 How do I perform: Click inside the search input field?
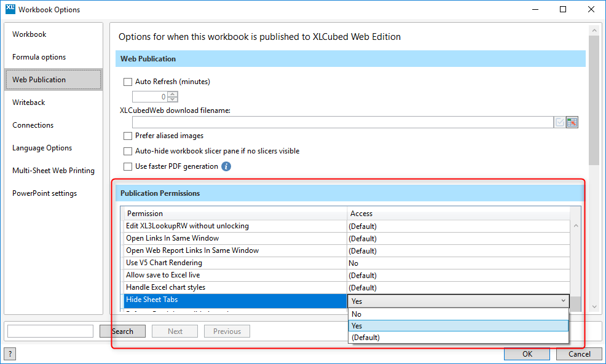[x=50, y=331]
